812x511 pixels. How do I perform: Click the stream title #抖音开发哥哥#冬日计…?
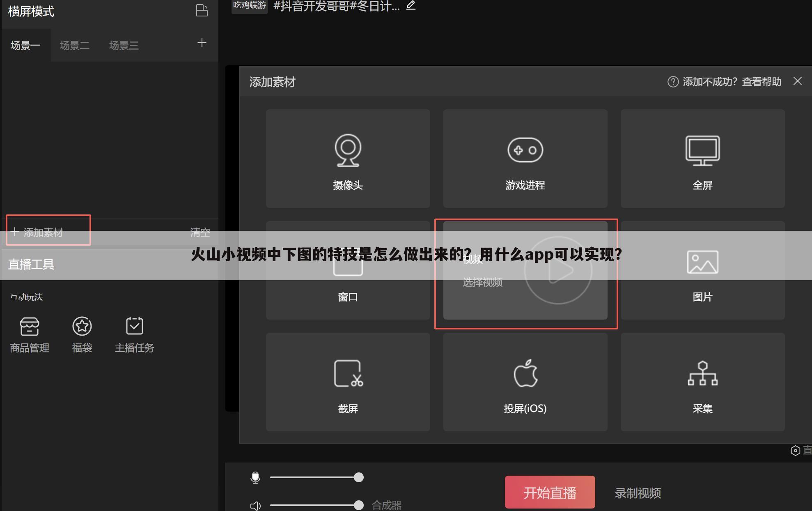(336, 6)
